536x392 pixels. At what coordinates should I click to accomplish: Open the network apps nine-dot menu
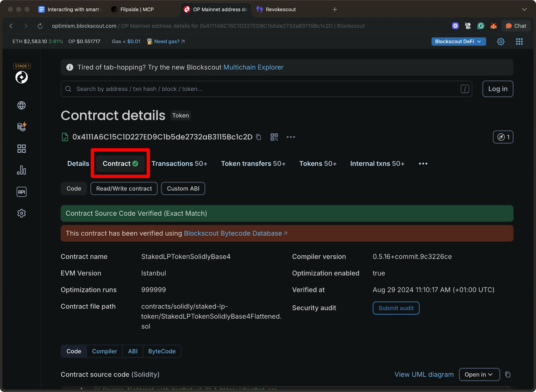click(x=519, y=42)
